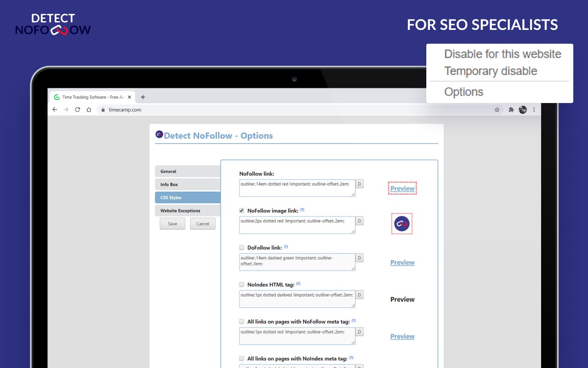This screenshot has width=588, height=368.
Task: Click the NoFollow image link preview logo
Action: coord(402,224)
